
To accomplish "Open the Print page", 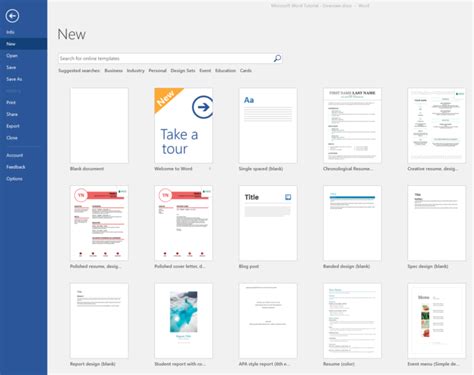I will tap(11, 102).
